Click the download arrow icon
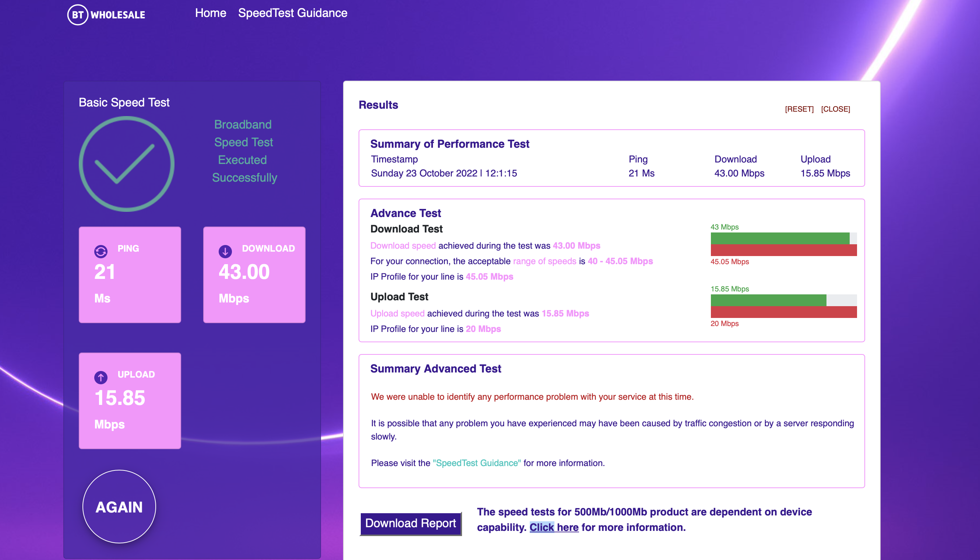Image resolution: width=980 pixels, height=560 pixels. pos(225,252)
